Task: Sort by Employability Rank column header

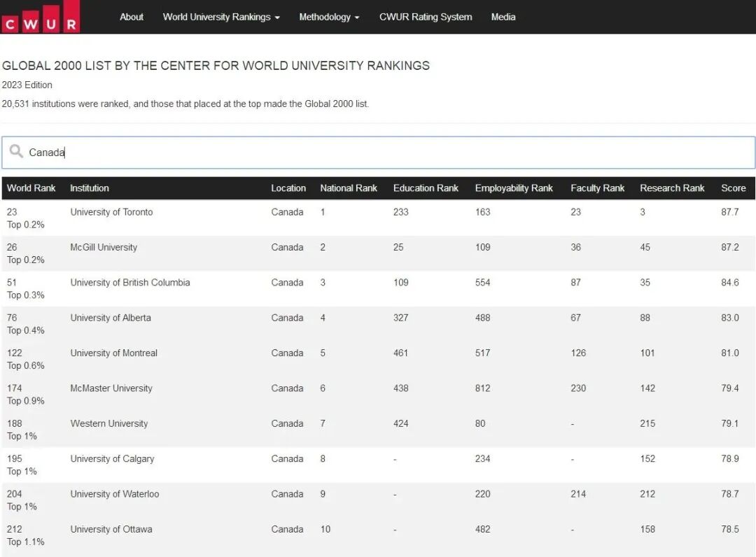Action: tap(514, 188)
